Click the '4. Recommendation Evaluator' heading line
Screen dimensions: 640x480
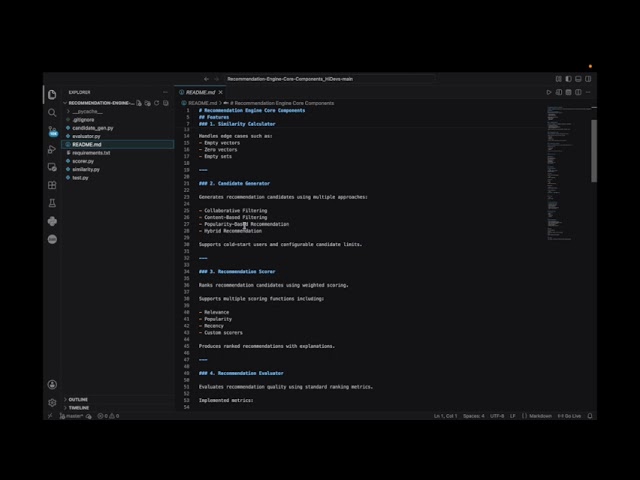(x=241, y=373)
